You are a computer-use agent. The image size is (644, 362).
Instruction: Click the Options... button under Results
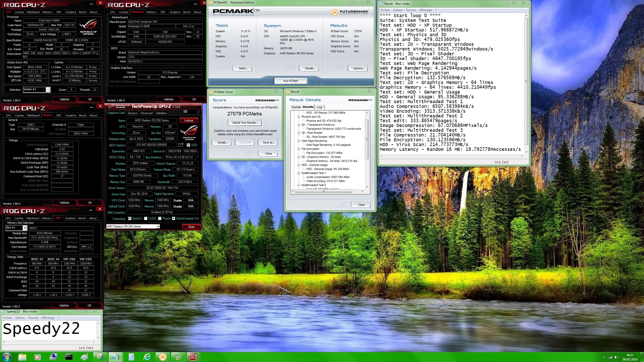(x=359, y=68)
